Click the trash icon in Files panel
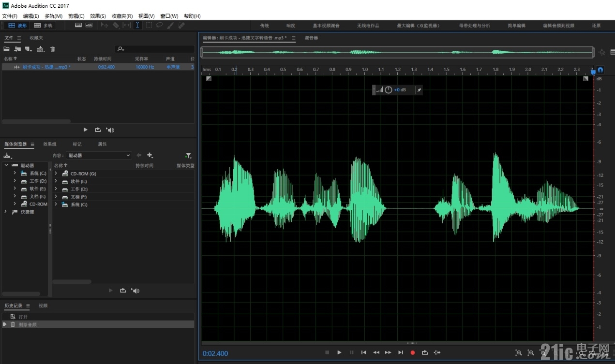615x364 pixels. tap(53, 49)
